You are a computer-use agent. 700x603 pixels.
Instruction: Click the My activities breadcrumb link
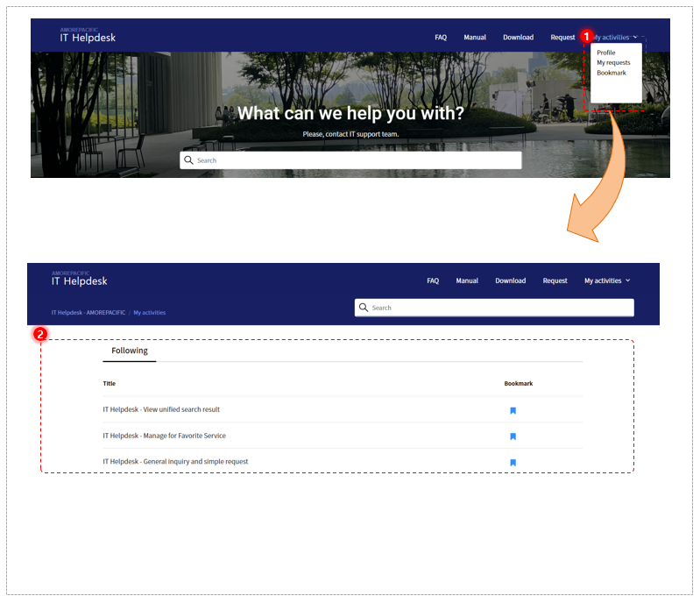[150, 313]
